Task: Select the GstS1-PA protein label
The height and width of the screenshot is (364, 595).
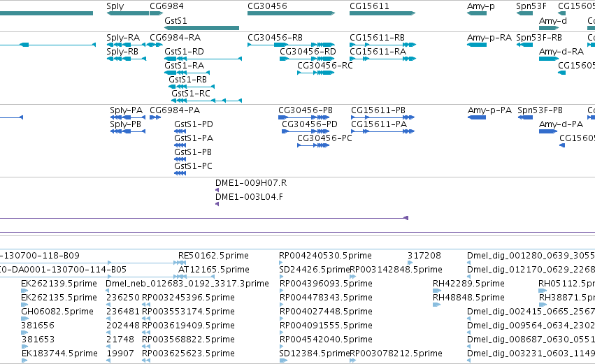Action: (x=194, y=138)
